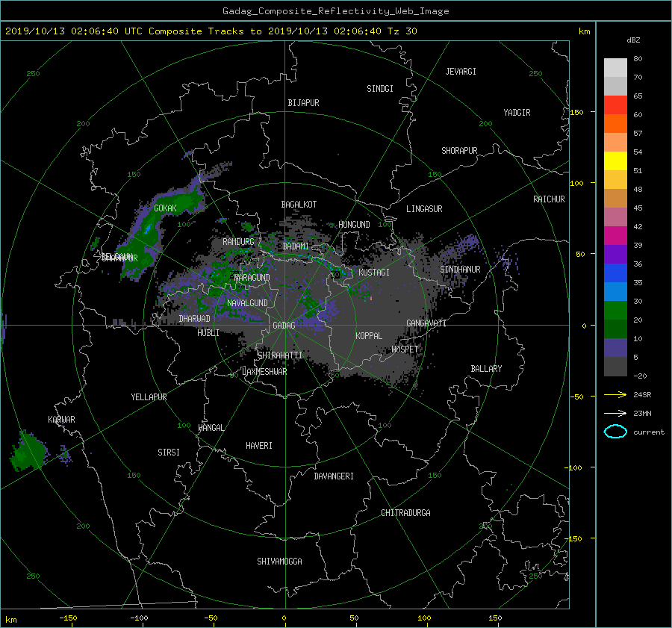Click the HUNGUND city label

tap(354, 225)
